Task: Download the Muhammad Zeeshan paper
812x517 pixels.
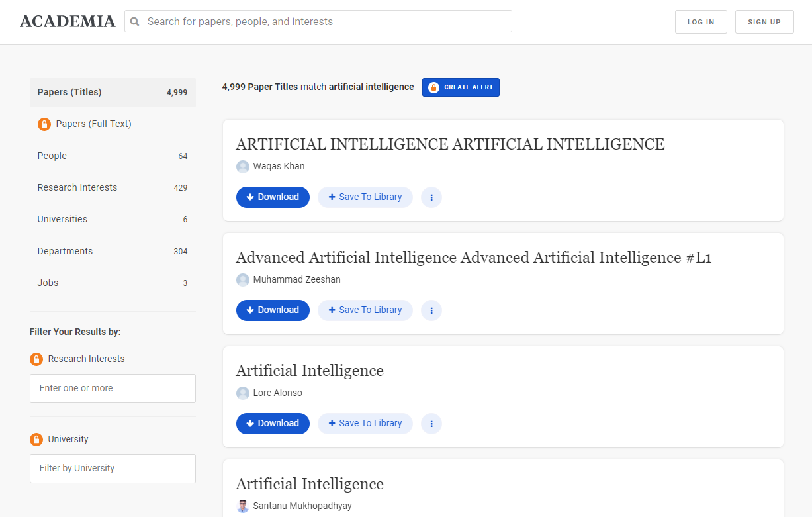Action: tap(273, 310)
